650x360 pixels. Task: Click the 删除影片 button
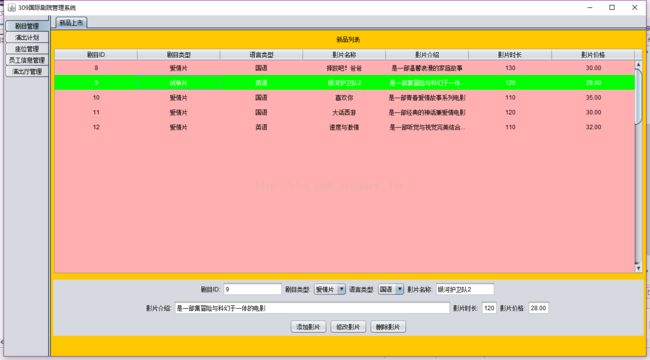tap(388, 327)
